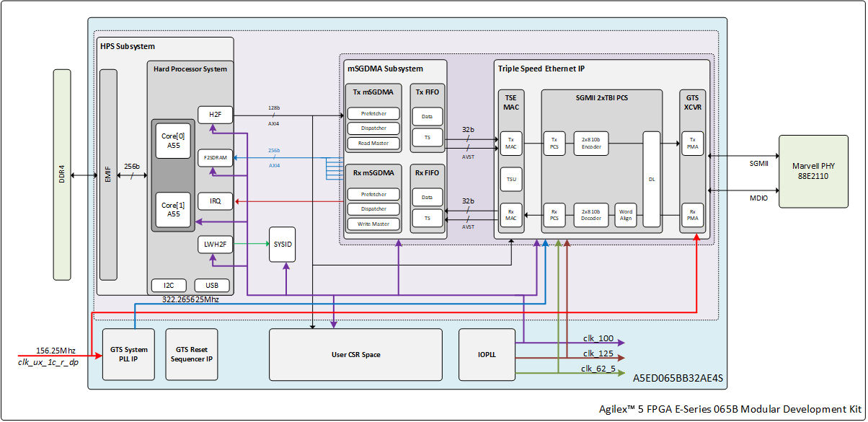Click the F2SDRAM bridge box
This screenshot has height=422, width=868.
(216, 157)
